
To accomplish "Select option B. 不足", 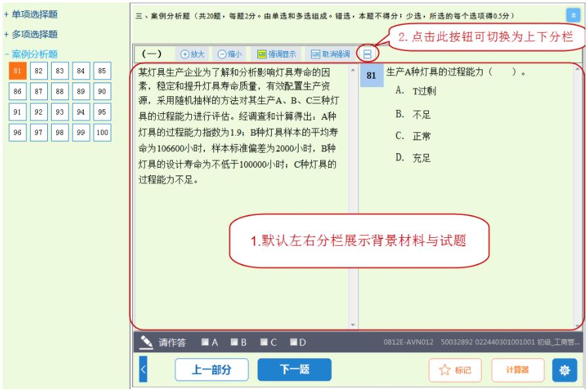I will click(413, 114).
